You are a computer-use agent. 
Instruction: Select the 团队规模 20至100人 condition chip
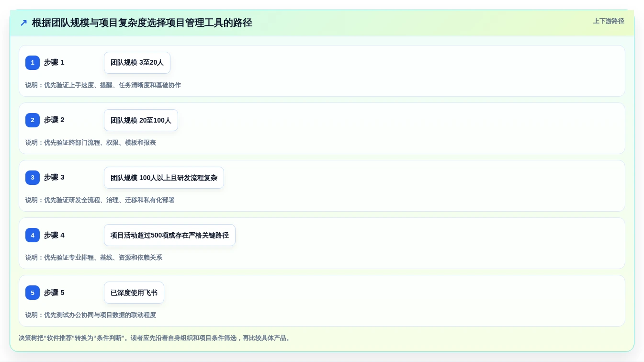click(141, 120)
